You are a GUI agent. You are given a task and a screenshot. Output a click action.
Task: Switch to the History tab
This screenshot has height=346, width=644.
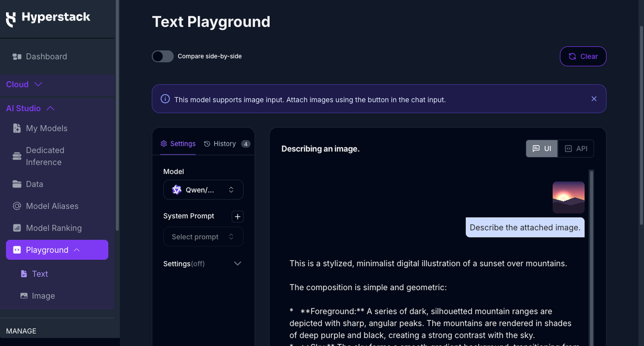[227, 144]
